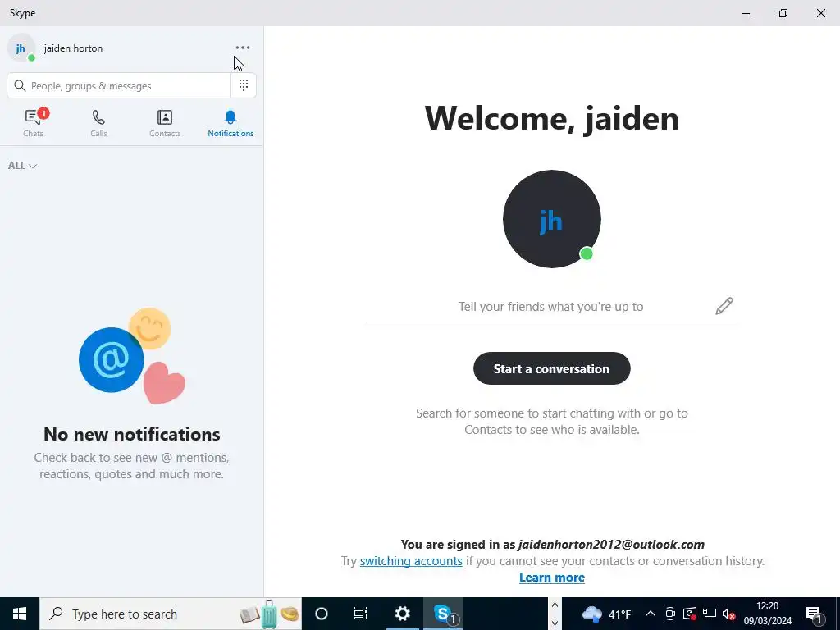Open Settings gear on the taskbar
This screenshot has width=840, height=630.
click(x=402, y=614)
